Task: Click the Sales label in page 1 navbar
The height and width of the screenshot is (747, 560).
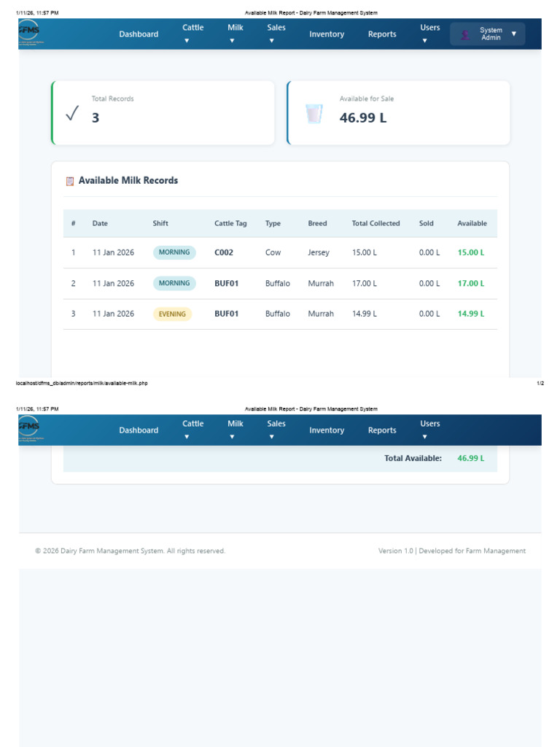Action: [x=276, y=28]
